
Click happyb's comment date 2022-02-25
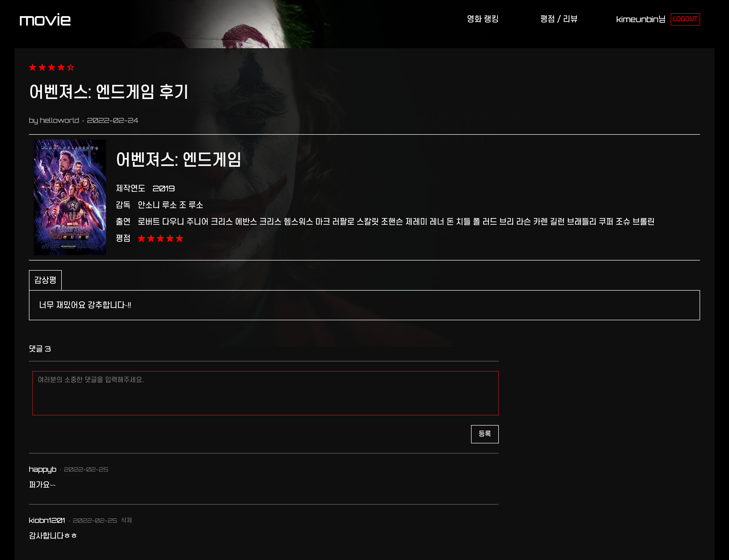point(86,469)
